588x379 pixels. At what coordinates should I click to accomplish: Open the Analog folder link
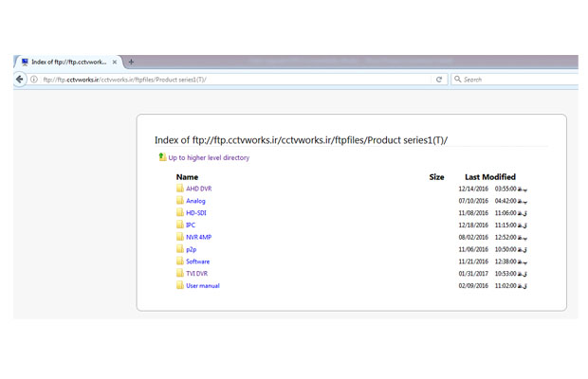click(195, 201)
